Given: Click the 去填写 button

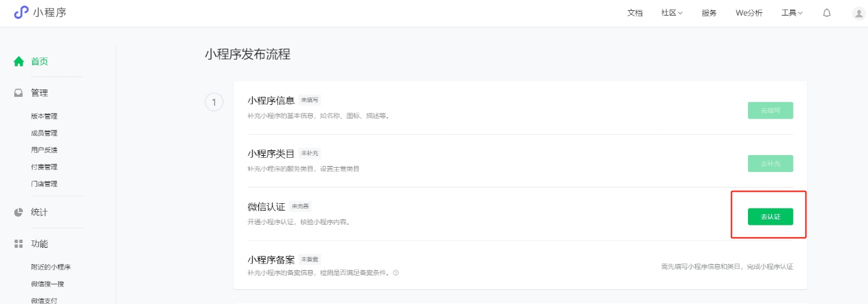Looking at the screenshot, I should pos(770,110).
